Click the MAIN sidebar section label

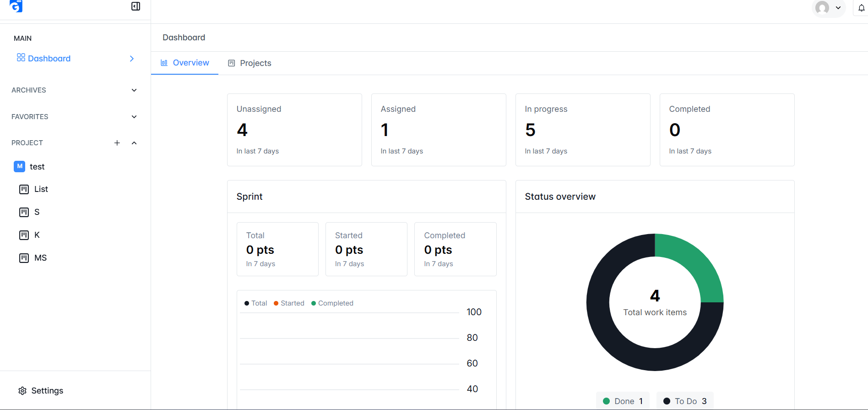23,38
